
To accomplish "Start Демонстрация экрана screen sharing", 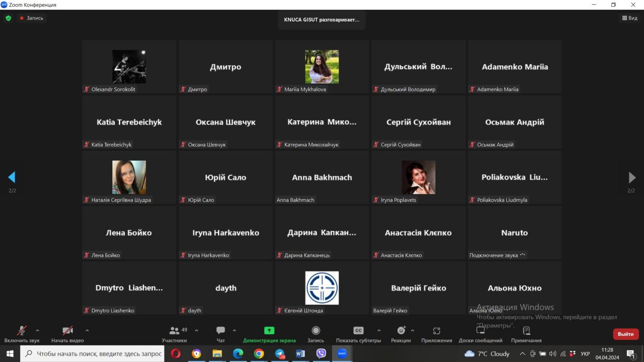I will coord(270,334).
